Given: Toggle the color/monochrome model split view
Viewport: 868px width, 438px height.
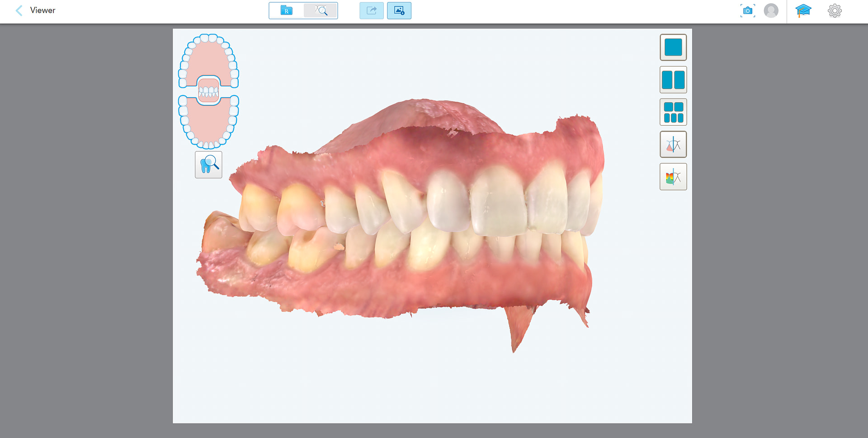Looking at the screenshot, I should [673, 145].
